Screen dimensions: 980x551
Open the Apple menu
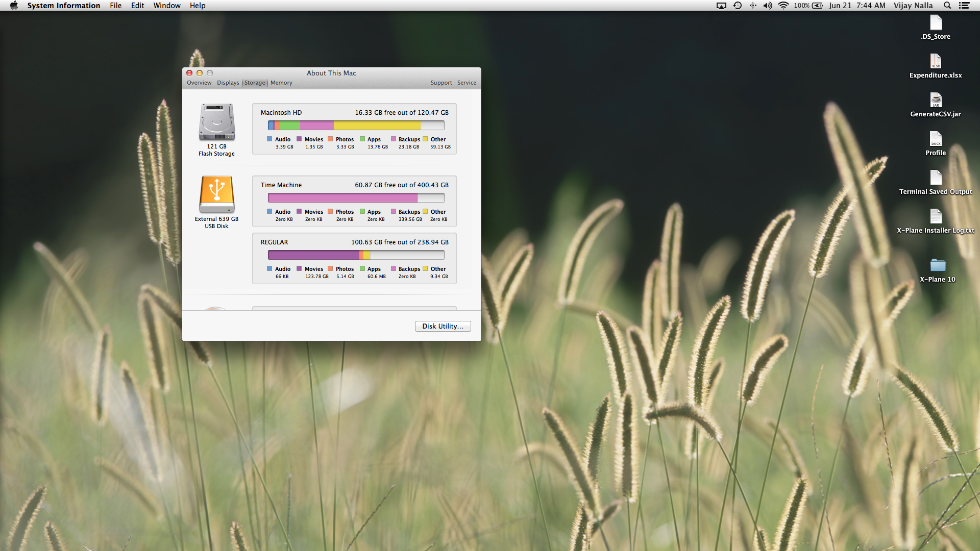[x=14, y=6]
